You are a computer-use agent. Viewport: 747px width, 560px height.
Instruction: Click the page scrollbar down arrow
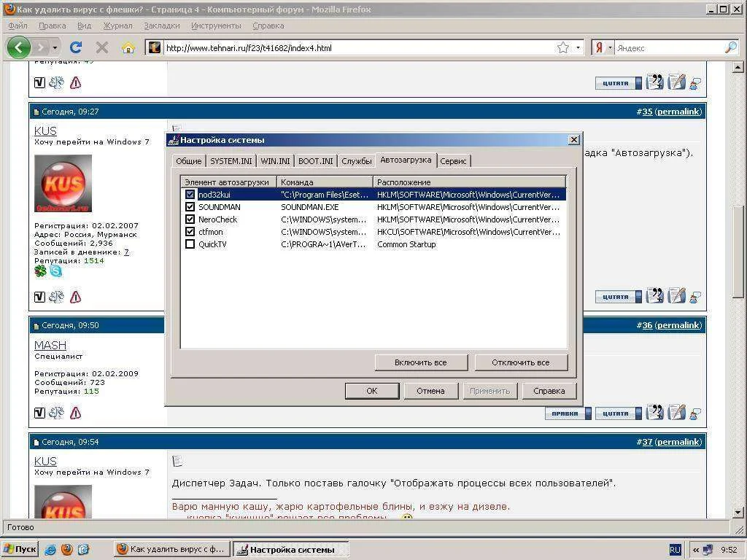[738, 513]
